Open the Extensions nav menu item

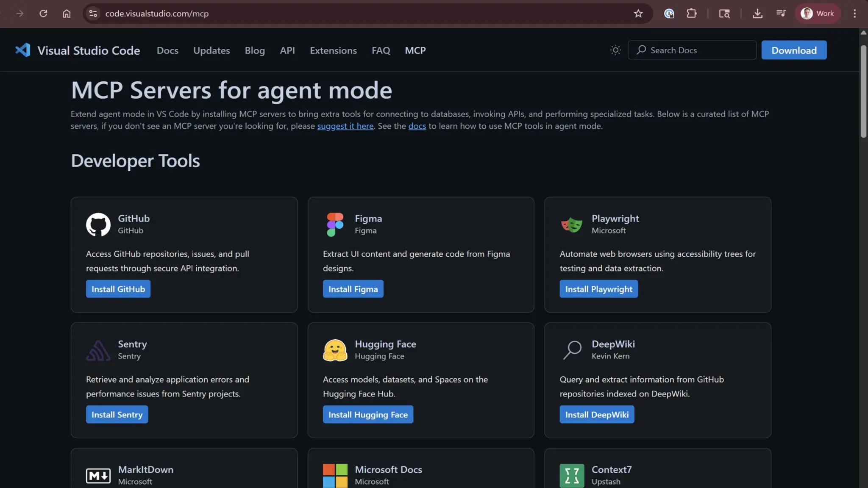[333, 50]
